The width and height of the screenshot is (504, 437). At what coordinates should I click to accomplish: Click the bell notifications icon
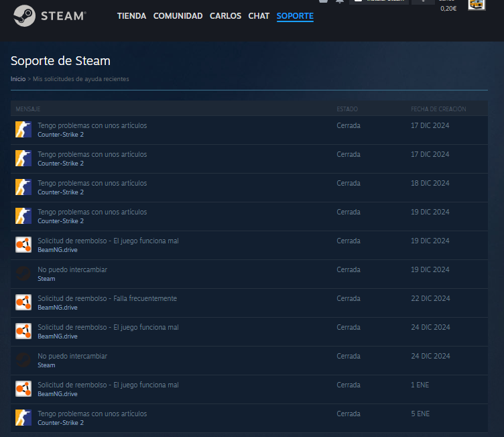point(340,1)
